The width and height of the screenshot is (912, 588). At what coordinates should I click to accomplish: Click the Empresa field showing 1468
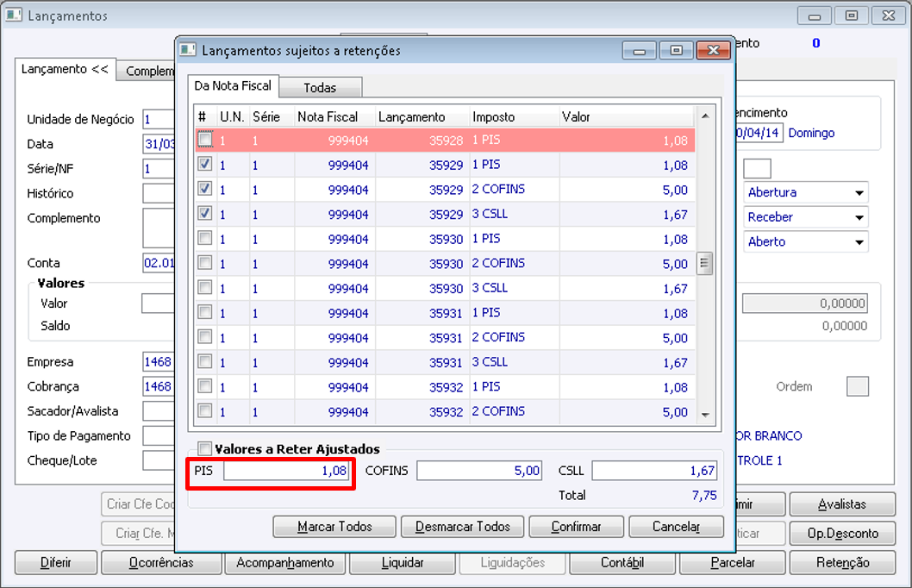point(159,362)
